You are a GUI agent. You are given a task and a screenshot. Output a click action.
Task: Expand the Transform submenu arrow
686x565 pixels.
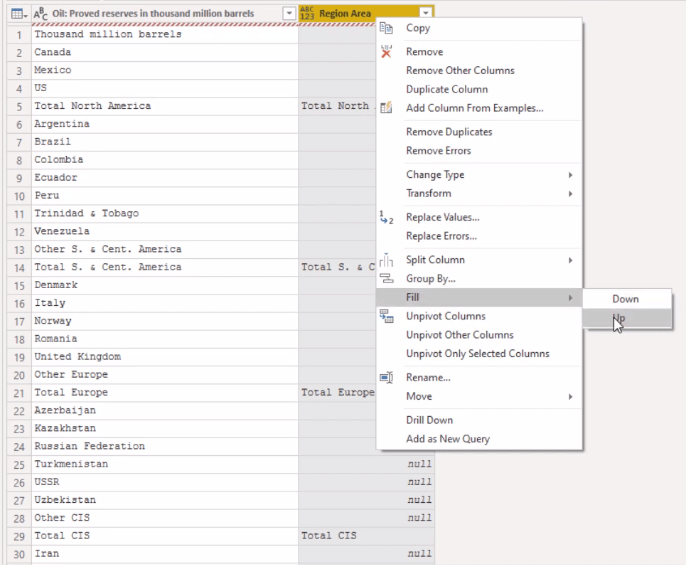570,193
